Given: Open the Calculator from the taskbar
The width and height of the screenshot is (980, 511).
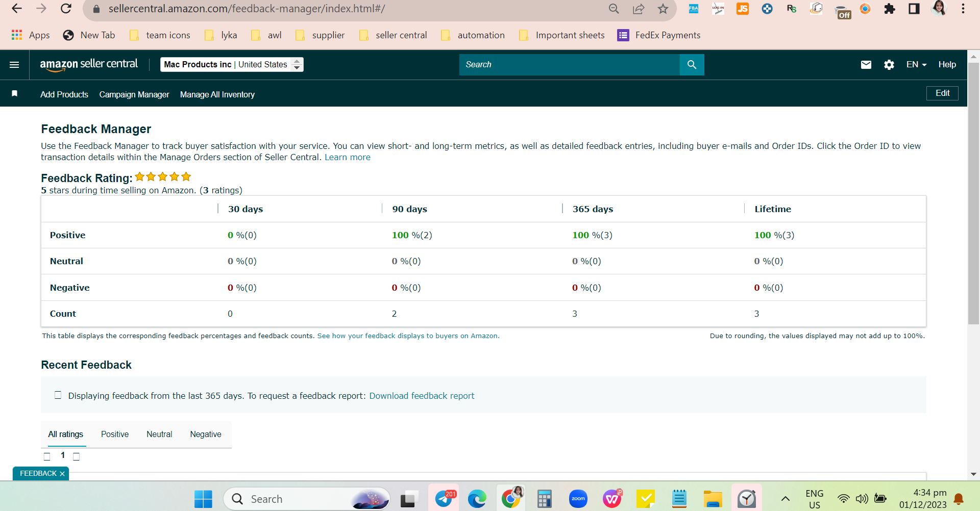Looking at the screenshot, I should pyautogui.click(x=545, y=499).
